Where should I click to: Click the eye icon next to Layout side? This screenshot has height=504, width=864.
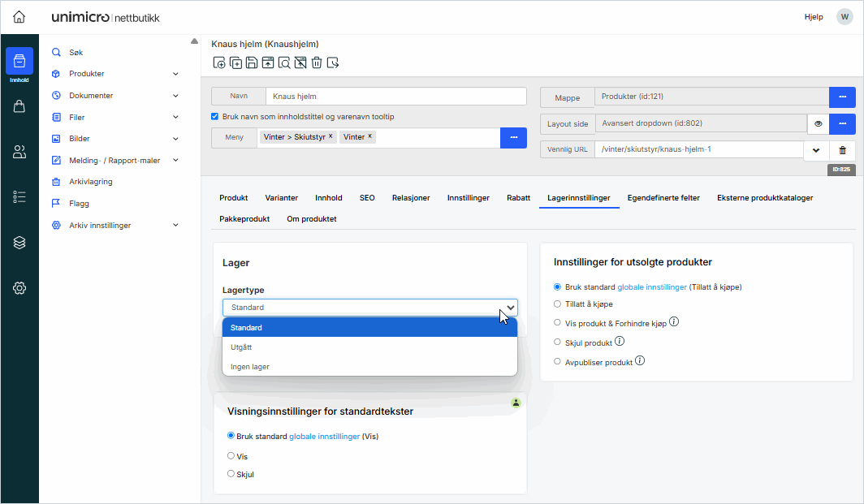click(x=818, y=124)
